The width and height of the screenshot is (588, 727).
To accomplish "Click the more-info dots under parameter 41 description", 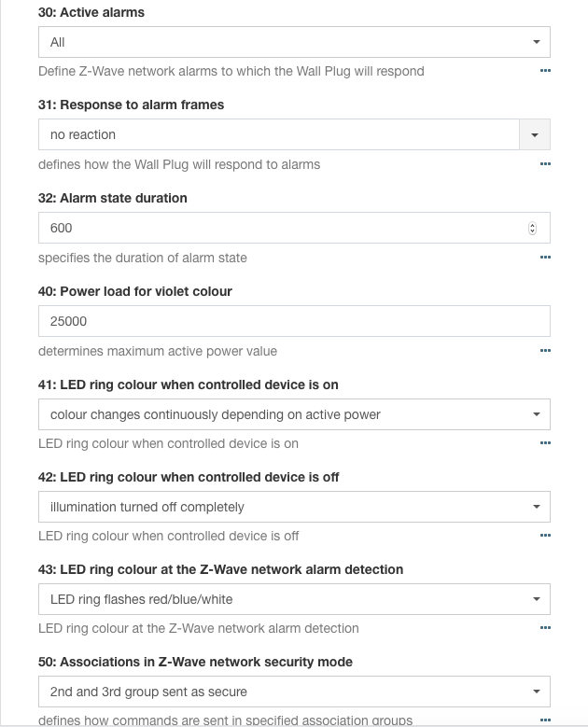I will coord(545,443).
